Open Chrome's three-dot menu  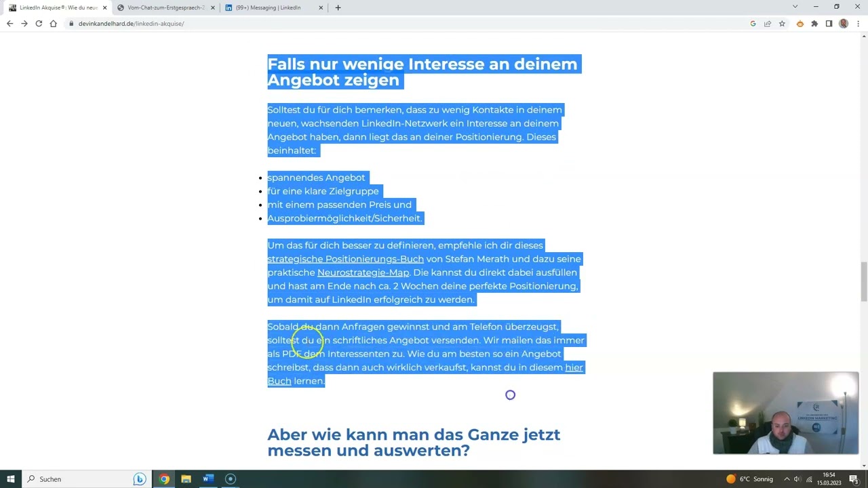tap(858, 24)
